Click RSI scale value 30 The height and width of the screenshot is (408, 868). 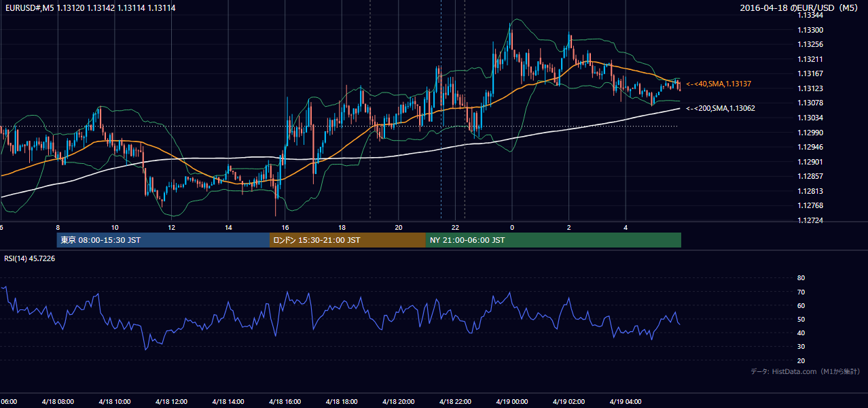(x=801, y=347)
